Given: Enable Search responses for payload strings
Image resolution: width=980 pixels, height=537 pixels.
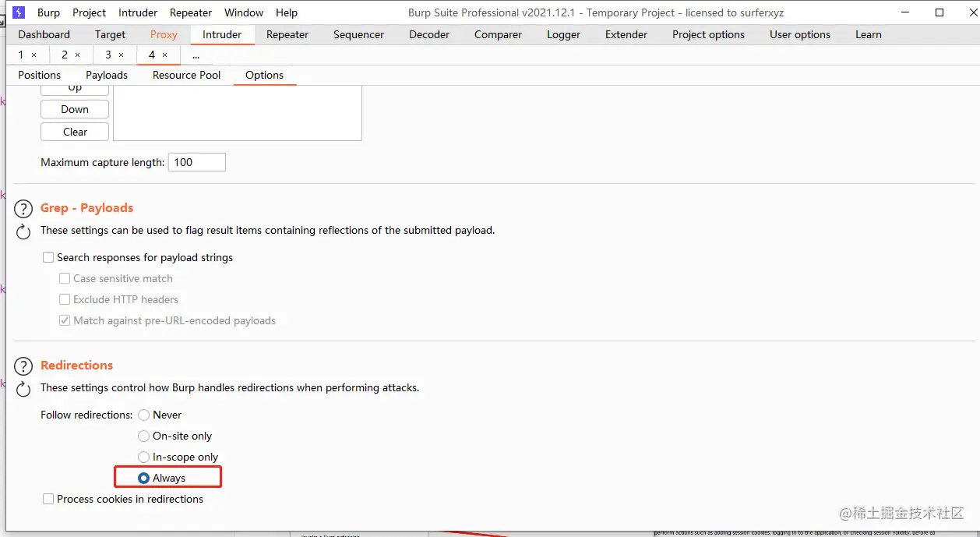Looking at the screenshot, I should 48,257.
